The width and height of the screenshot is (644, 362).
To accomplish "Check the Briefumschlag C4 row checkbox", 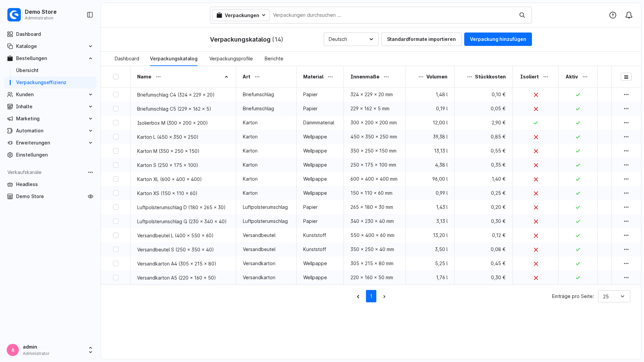I will [x=116, y=95].
